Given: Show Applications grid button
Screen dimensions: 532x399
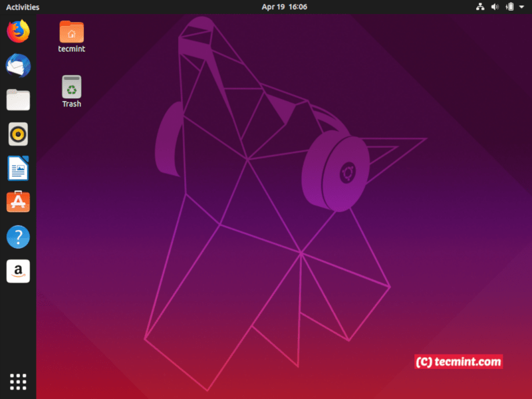Looking at the screenshot, I should [x=19, y=382].
